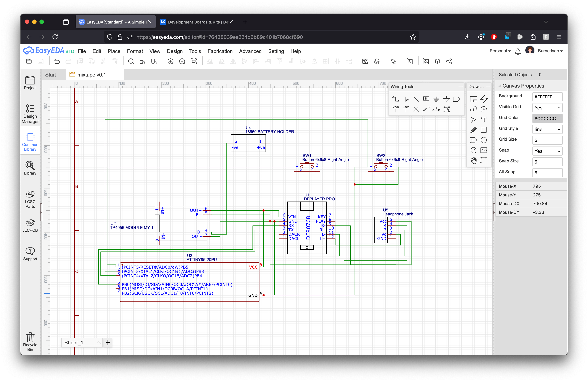
Task: Collapse the Drawing Tools panel
Action: pos(488,87)
